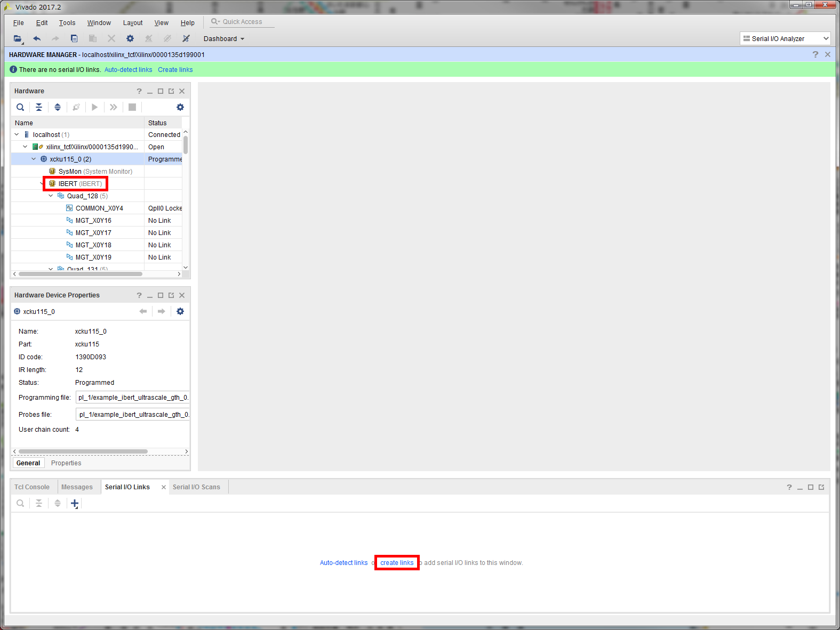
Task: Open project icon in main toolbar
Action: pos(18,38)
